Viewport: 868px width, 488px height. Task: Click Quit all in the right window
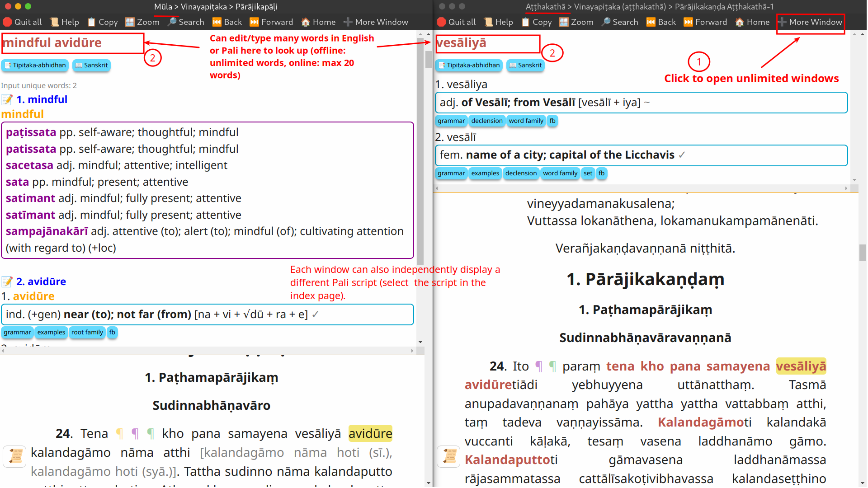click(x=457, y=22)
